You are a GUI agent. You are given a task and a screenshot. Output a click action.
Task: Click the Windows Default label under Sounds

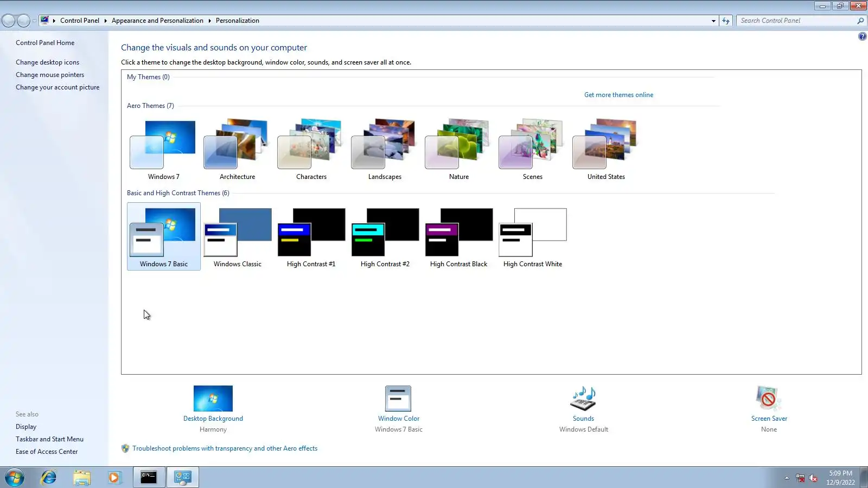(584, 429)
